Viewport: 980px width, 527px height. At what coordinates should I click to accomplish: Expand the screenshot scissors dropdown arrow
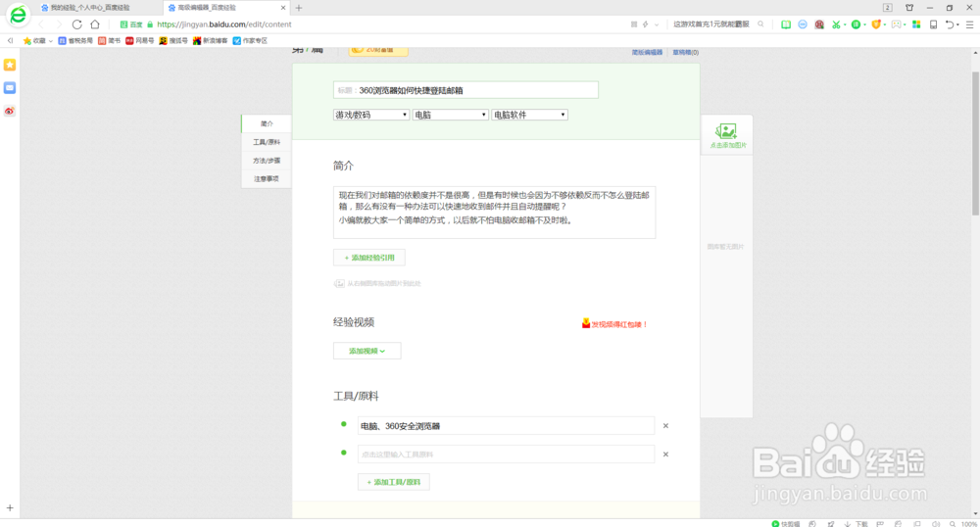(x=845, y=24)
